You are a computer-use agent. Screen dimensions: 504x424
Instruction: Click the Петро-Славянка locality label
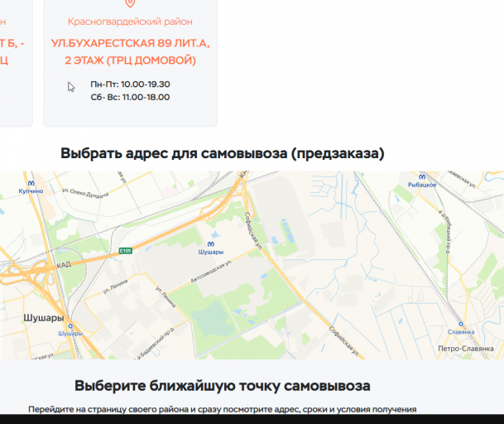466,349
